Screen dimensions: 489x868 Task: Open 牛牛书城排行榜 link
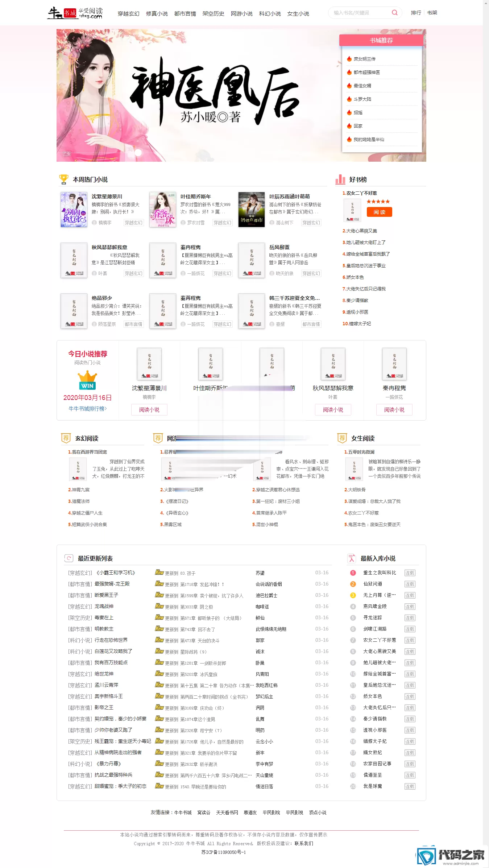[87, 409]
